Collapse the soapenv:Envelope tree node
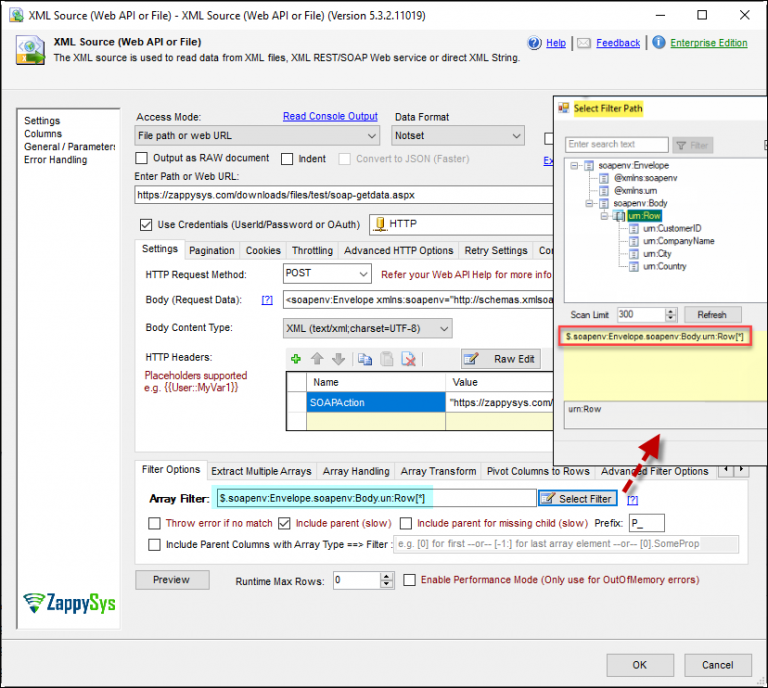The width and height of the screenshot is (768, 688). click(575, 165)
